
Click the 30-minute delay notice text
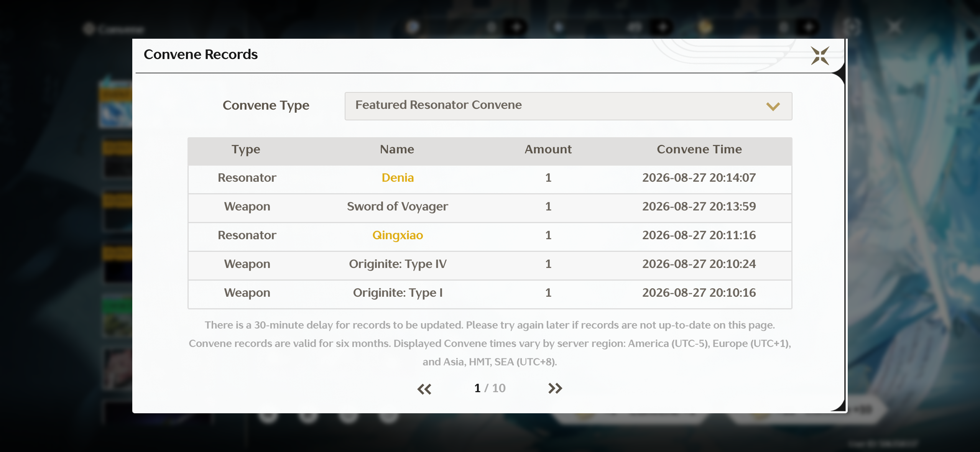(490, 325)
